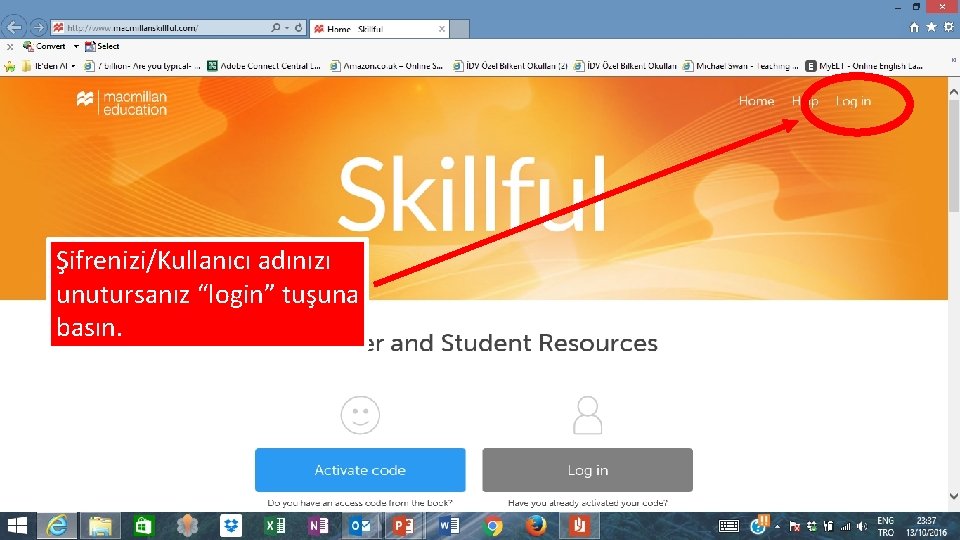The width and height of the screenshot is (960, 540).
Task: Open Internet Explorer from the taskbar
Action: point(57,526)
